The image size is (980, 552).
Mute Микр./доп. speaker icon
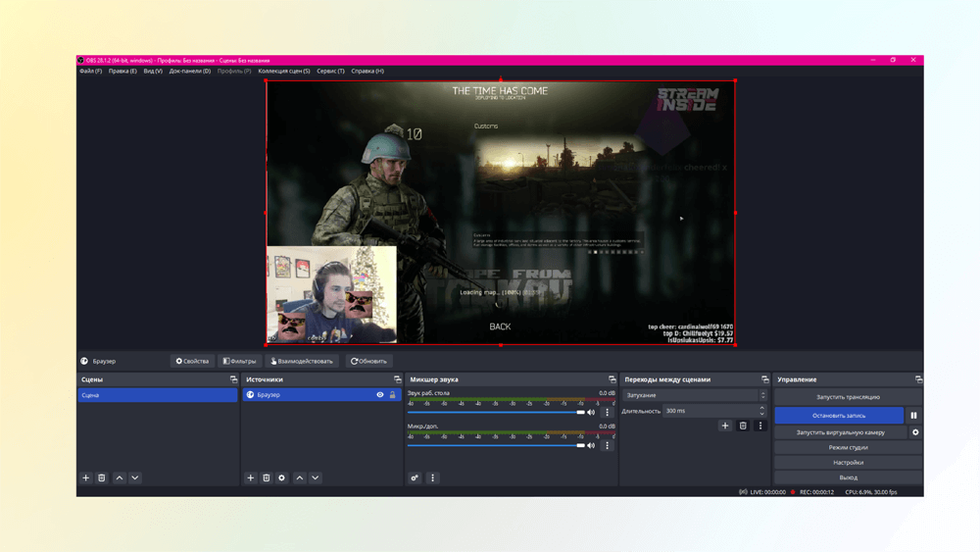[x=591, y=445]
